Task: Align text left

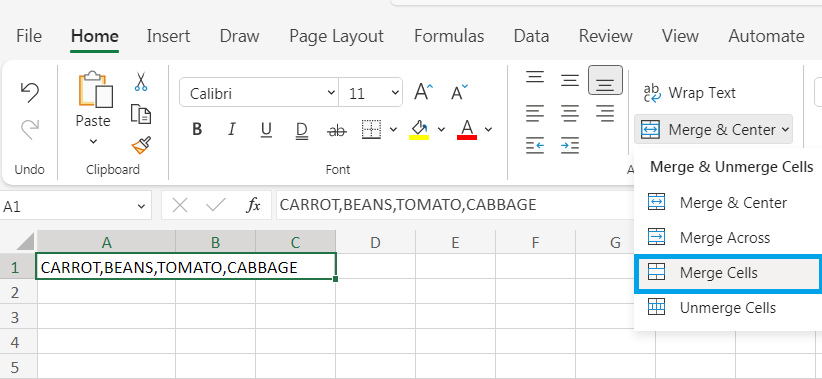Action: pyautogui.click(x=535, y=113)
